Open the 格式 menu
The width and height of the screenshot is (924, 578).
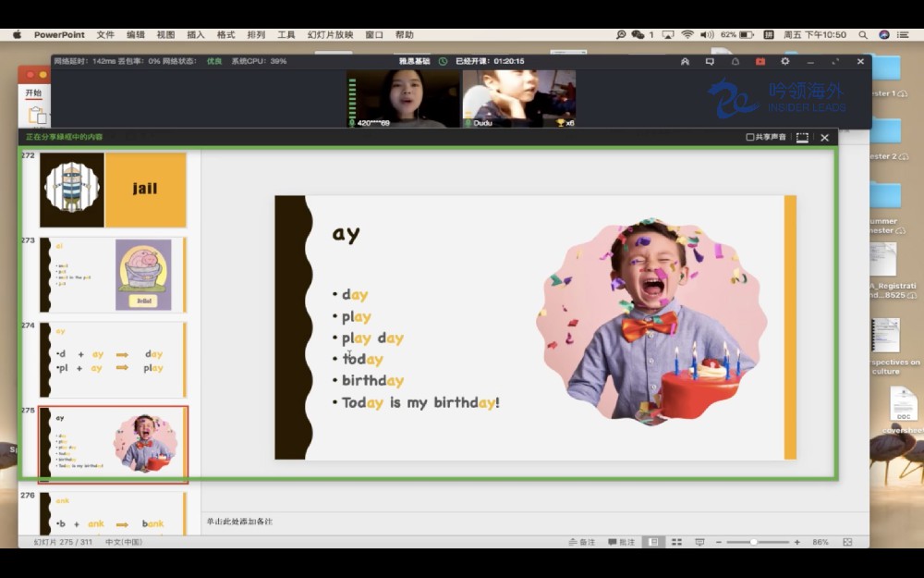[x=225, y=34]
